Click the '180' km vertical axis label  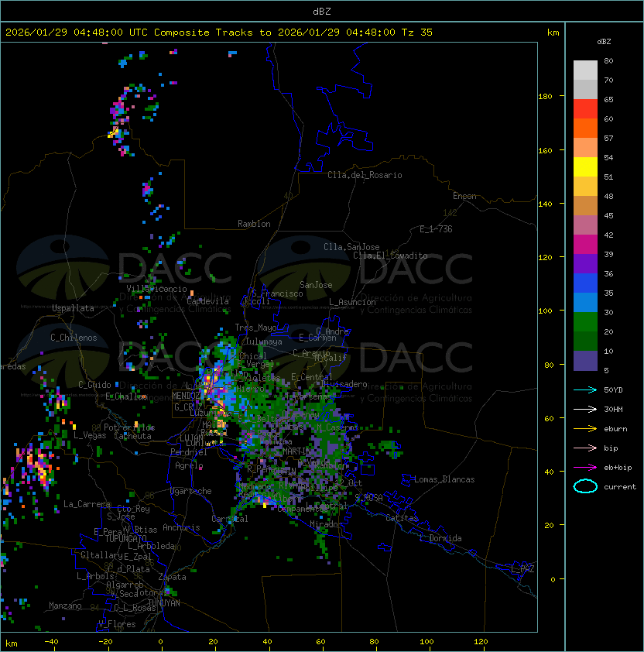pyautogui.click(x=545, y=96)
